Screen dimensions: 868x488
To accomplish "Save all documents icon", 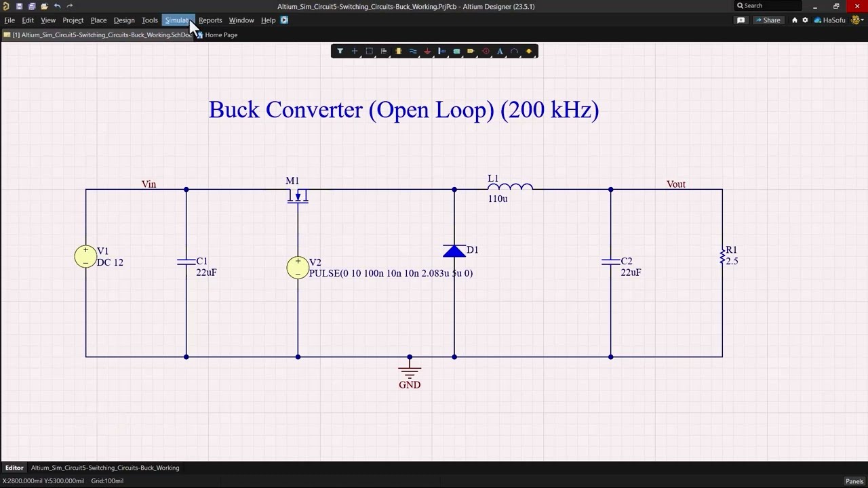I will (x=32, y=6).
